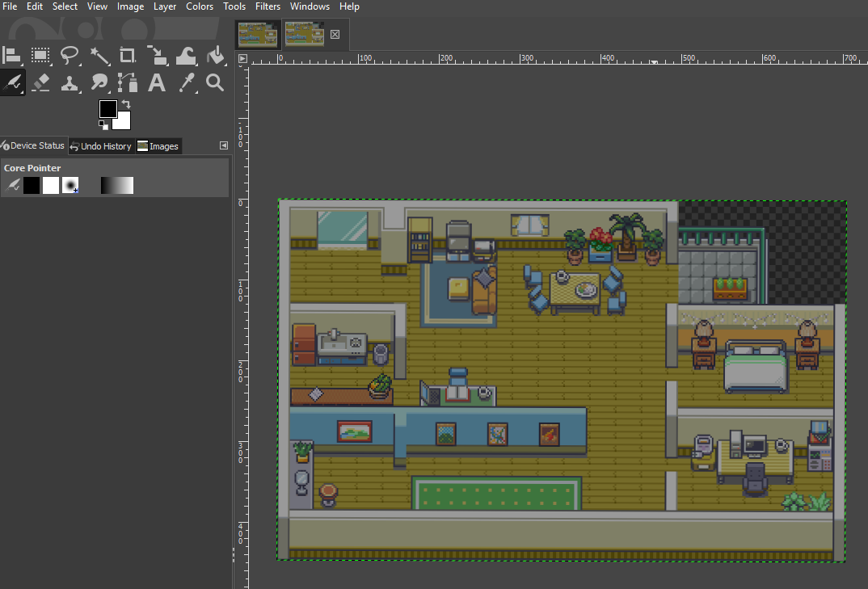Reset colors to default black and white
868x589 pixels.
point(103,126)
